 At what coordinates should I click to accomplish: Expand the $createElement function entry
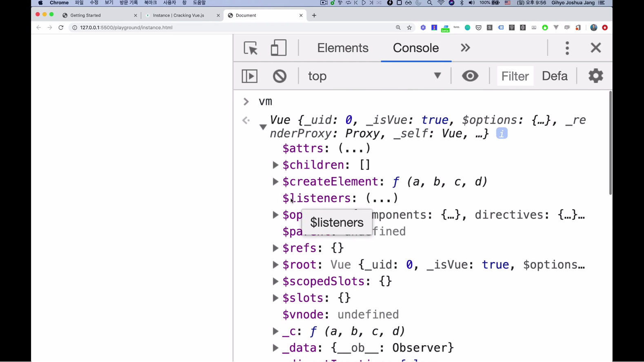(x=275, y=182)
